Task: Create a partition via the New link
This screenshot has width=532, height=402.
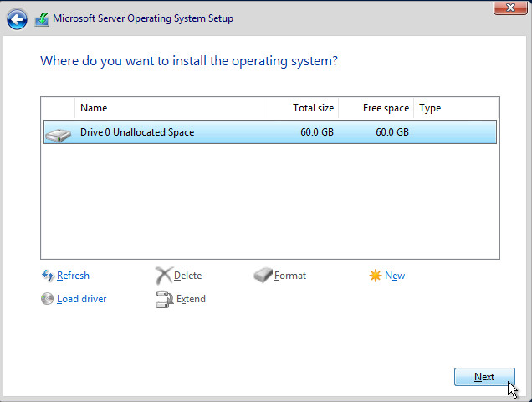Action: point(395,276)
